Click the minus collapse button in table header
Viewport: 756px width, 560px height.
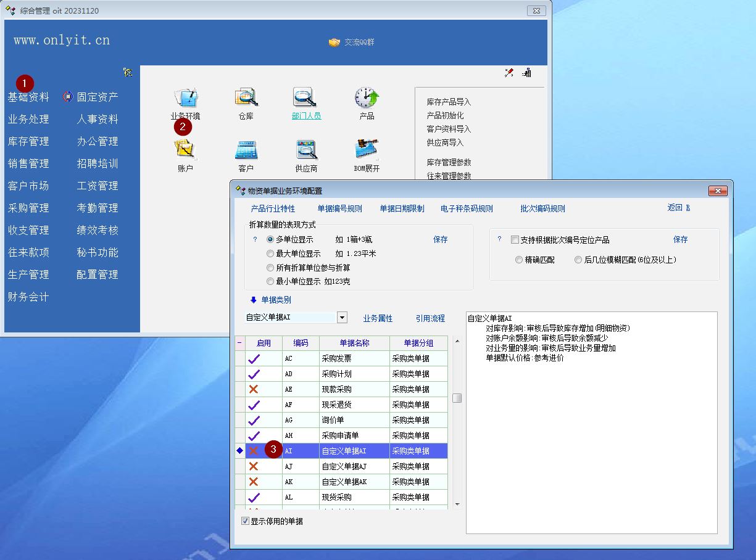(x=240, y=344)
